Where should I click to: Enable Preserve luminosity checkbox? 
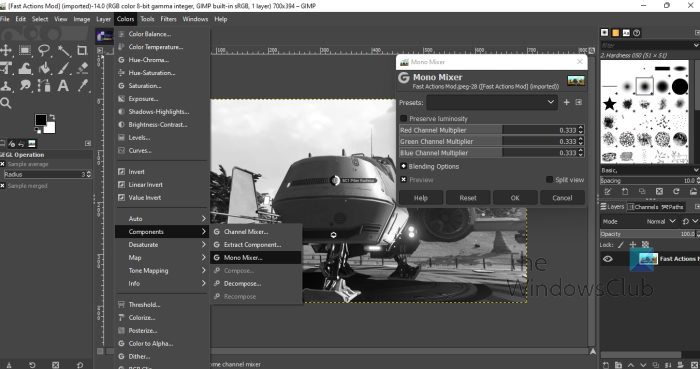pos(404,118)
